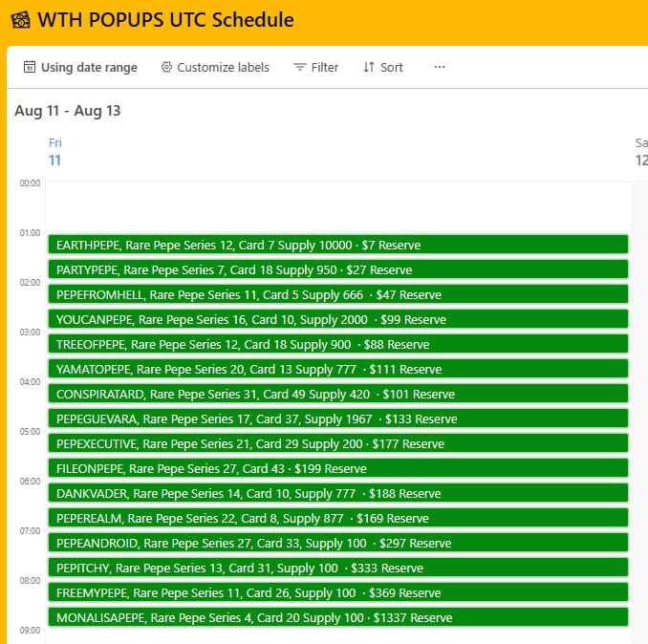Viewport: 648px width, 644px height.
Task: Open the Customize labels menu
Action: point(215,67)
